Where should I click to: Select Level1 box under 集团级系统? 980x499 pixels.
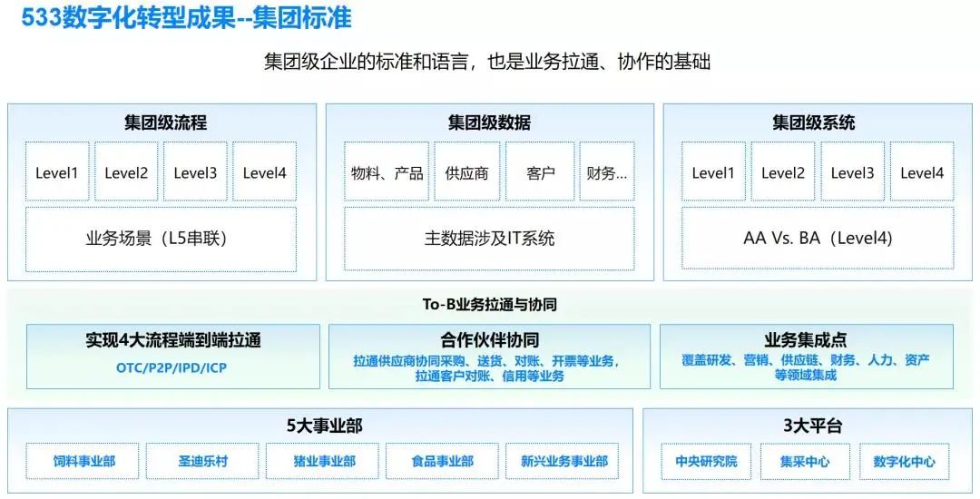tap(713, 171)
